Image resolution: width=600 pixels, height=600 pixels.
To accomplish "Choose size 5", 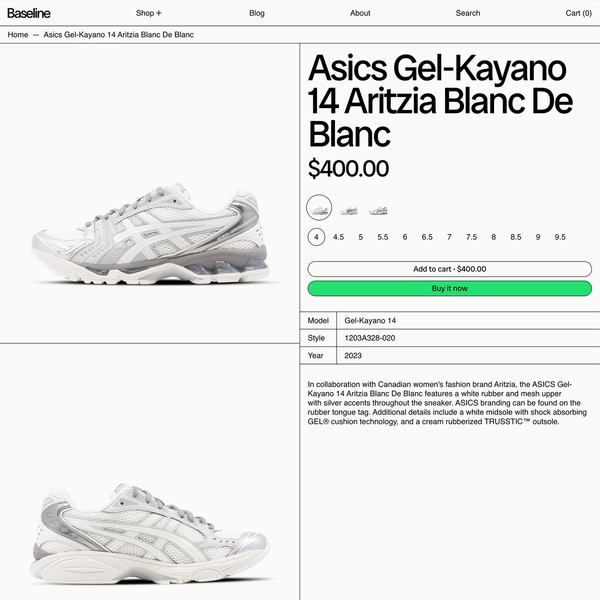I will pyautogui.click(x=360, y=237).
